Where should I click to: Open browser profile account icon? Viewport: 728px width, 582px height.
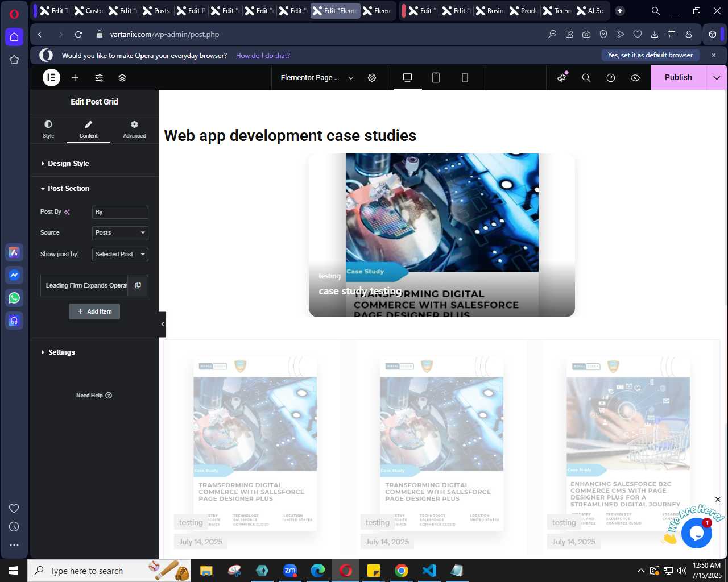tap(689, 35)
